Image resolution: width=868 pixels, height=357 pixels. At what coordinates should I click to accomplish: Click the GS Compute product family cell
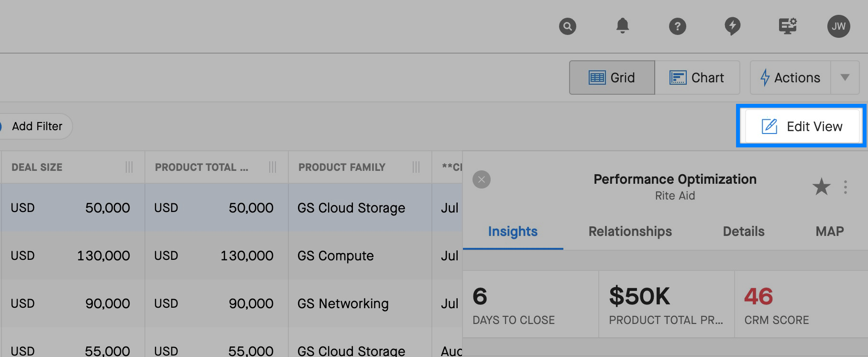click(360, 256)
